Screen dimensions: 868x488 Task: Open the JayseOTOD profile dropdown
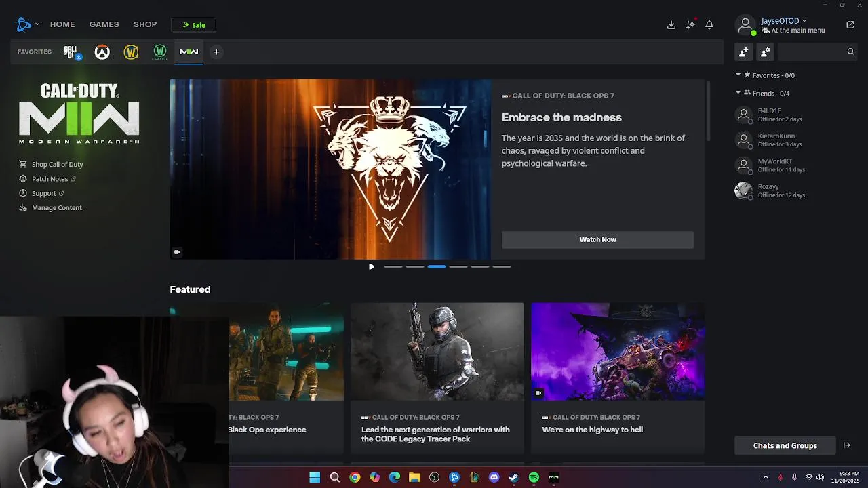784,21
